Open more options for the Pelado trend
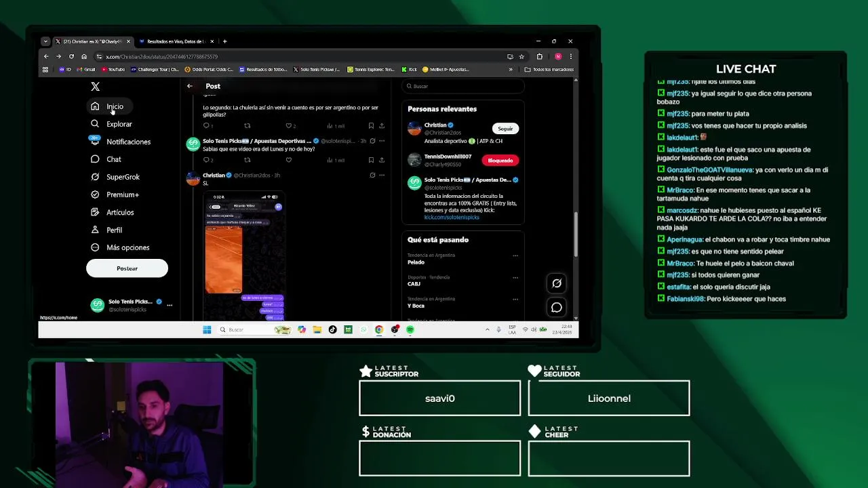 tap(515, 256)
